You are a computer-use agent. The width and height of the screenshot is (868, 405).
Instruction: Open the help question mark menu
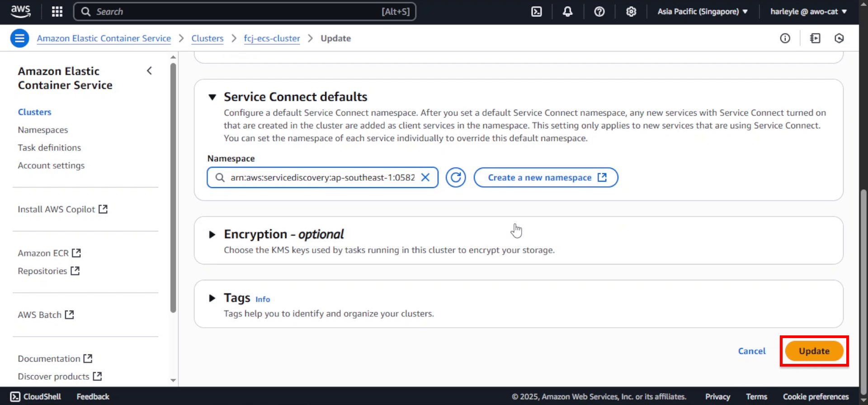[x=599, y=12]
